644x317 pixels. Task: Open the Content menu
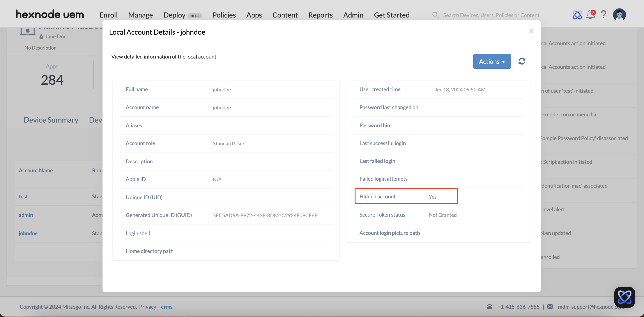pyautogui.click(x=285, y=15)
